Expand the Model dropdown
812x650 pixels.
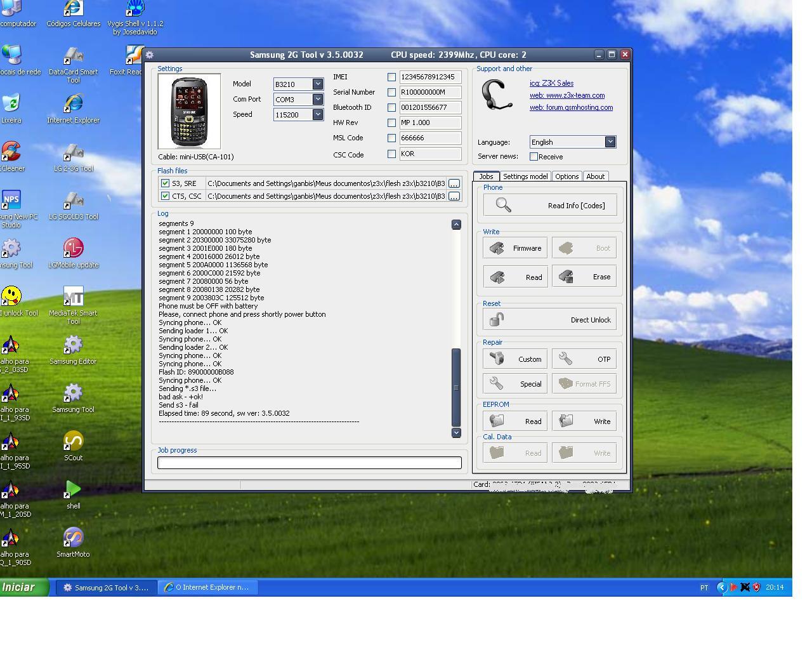tap(318, 84)
